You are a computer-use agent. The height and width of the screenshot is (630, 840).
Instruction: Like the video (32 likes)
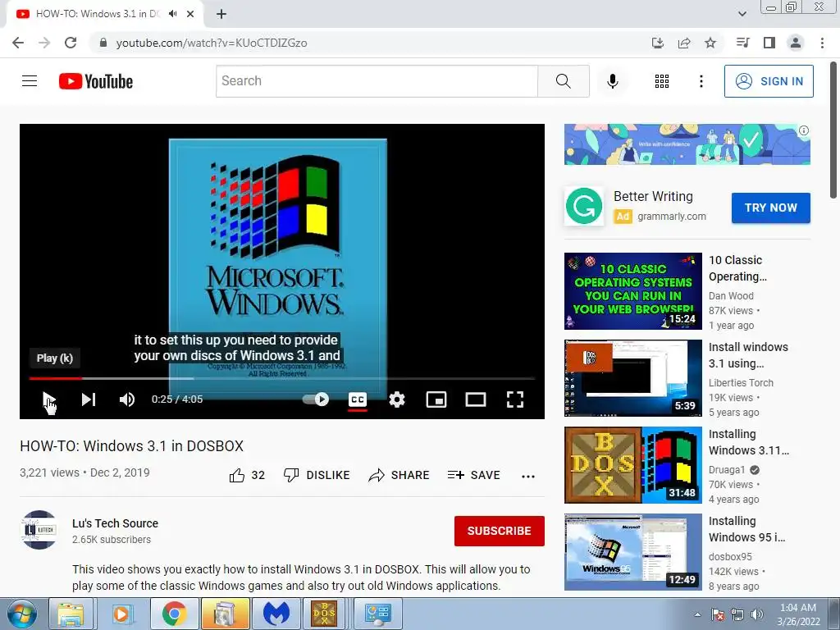[x=247, y=475]
